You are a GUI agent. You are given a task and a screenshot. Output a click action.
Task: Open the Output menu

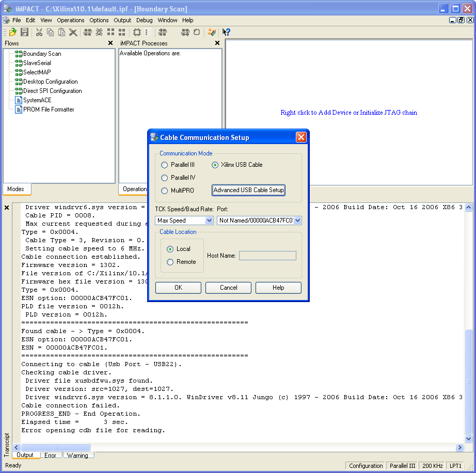(122, 20)
